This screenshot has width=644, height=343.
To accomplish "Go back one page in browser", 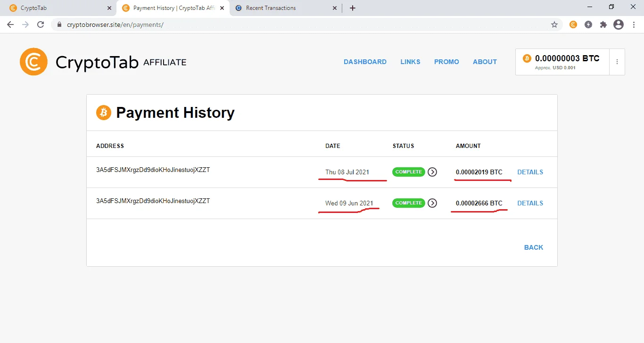I will (x=10, y=24).
